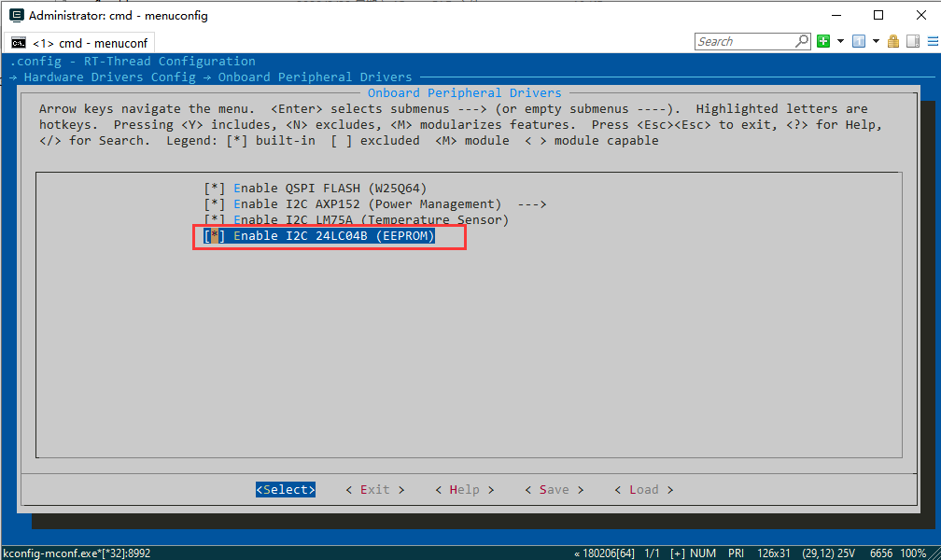The height and width of the screenshot is (560, 941).
Task: Click the green new console plus icon
Action: pyautogui.click(x=823, y=41)
